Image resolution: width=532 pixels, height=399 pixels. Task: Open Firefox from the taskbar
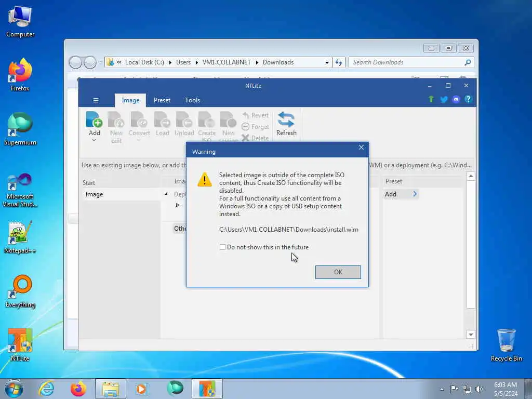click(78, 389)
